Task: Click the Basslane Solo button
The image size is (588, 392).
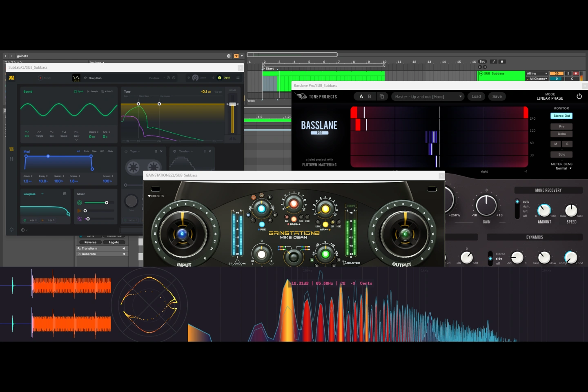Action: (561, 154)
